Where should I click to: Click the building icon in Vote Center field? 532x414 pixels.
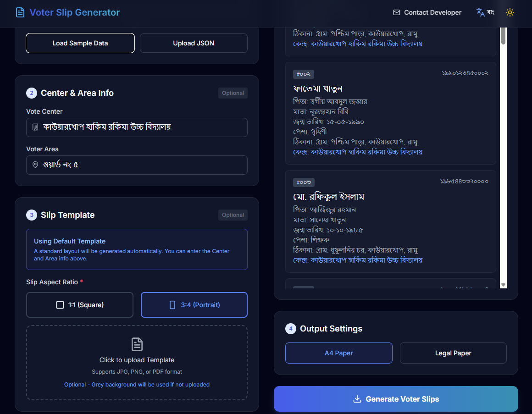point(35,127)
